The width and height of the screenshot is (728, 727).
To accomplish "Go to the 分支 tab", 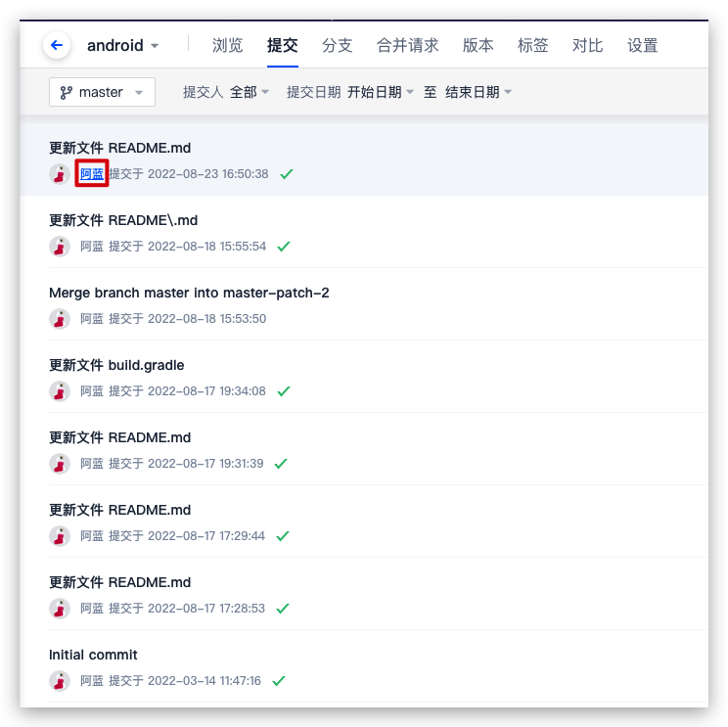I will [x=337, y=45].
